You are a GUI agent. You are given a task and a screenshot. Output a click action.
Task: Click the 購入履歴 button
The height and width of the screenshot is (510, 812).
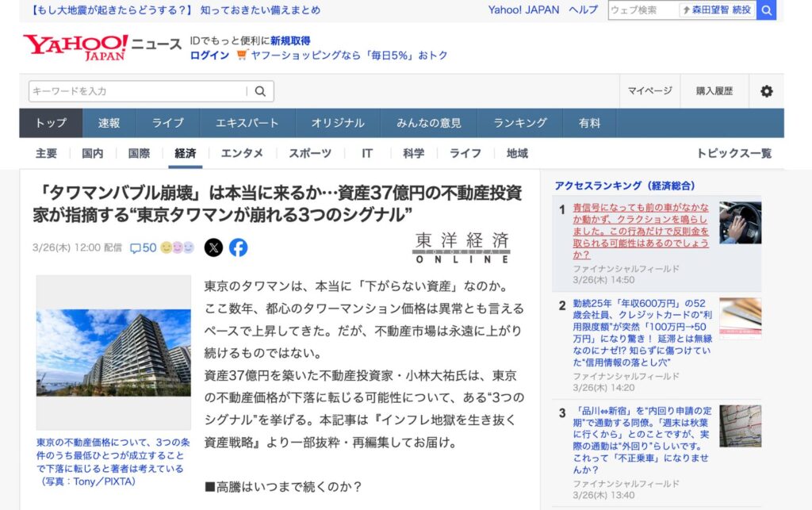[x=714, y=91]
